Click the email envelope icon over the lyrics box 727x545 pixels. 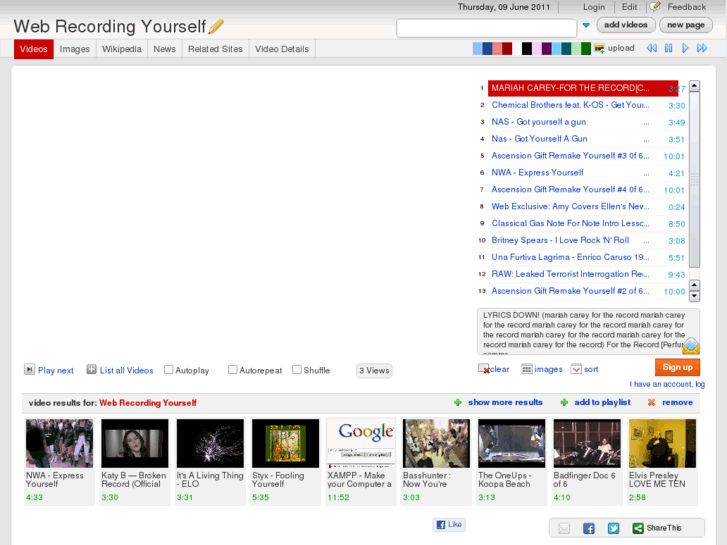[691, 346]
